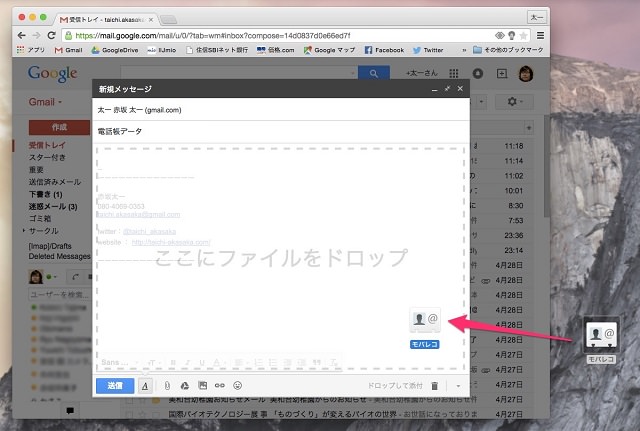Click the recipient field 太一 赤坂
Viewport: 640px width, 431px height.
[x=281, y=110]
